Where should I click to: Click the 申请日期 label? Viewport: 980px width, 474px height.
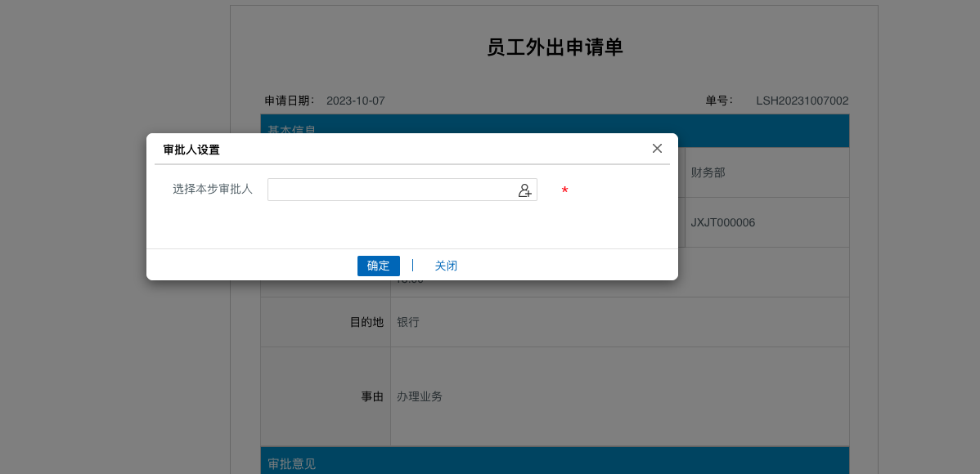coord(290,101)
